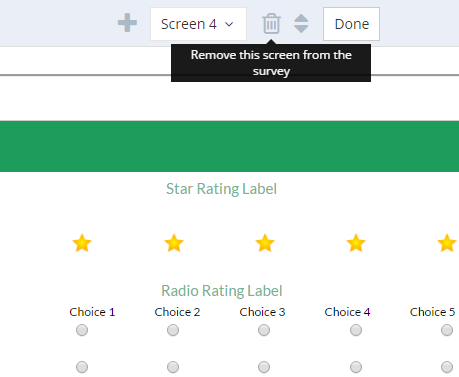Set rating to fourth star
The image size is (459, 377).
[x=356, y=243]
